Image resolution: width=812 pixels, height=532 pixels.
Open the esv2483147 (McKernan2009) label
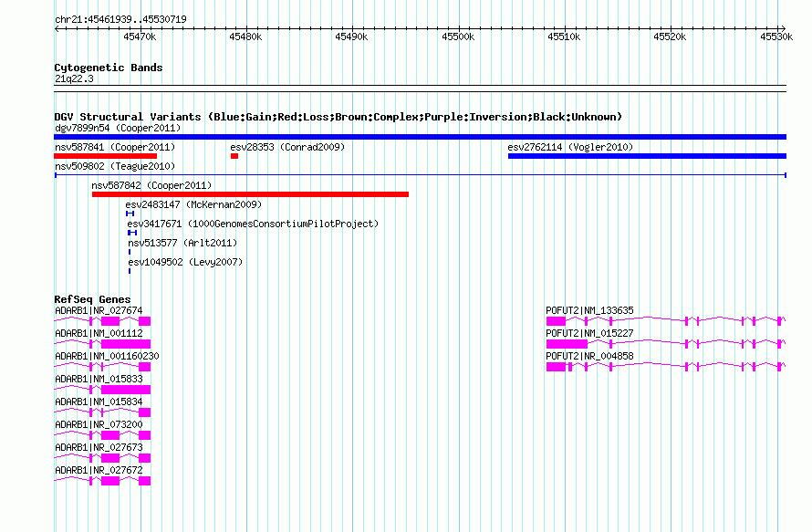193,204
